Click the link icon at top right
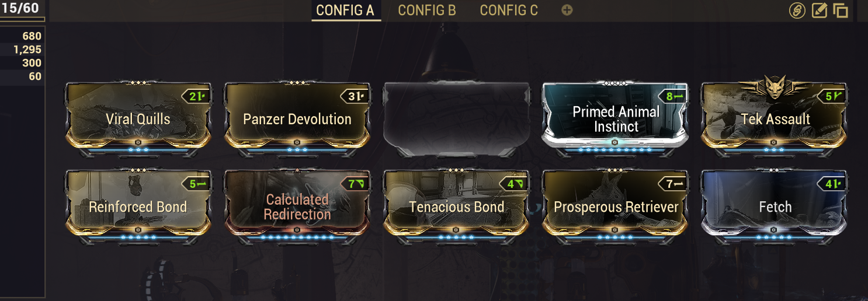868x301 pixels. 797,10
